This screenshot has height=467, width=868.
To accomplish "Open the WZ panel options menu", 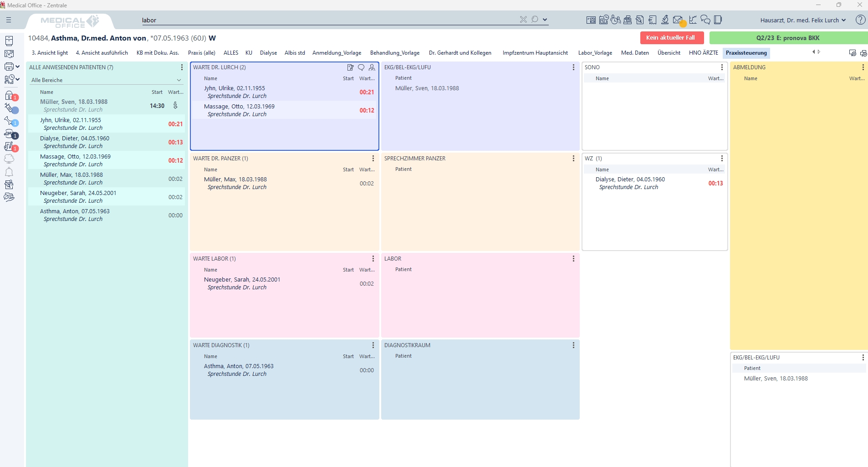I will [722, 159].
